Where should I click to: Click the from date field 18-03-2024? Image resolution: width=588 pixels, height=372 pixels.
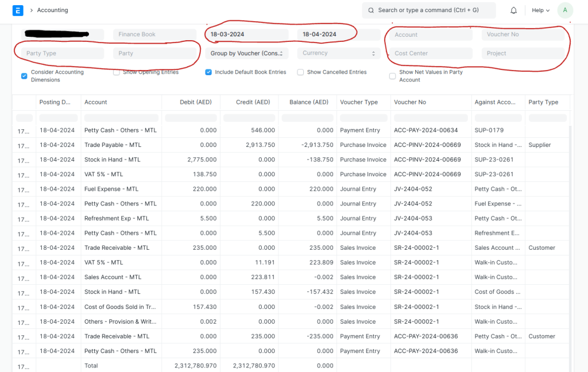point(246,34)
